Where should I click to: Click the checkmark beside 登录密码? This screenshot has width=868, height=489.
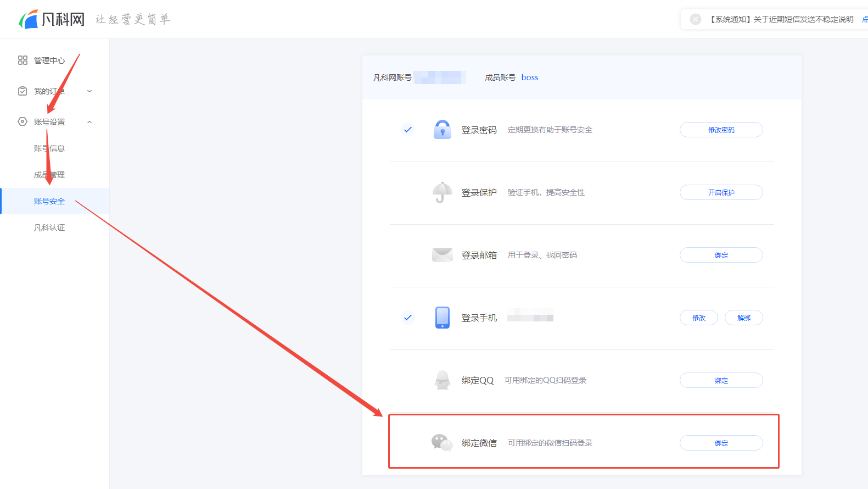[408, 130]
